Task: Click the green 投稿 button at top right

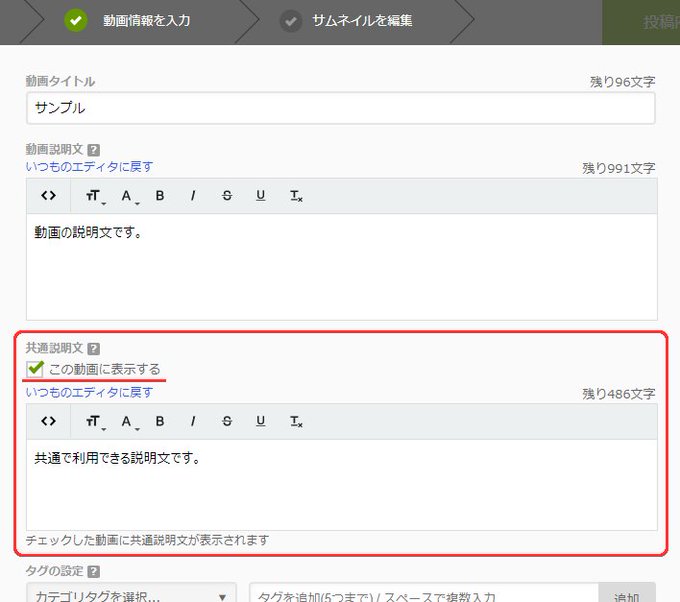Action: [x=641, y=22]
